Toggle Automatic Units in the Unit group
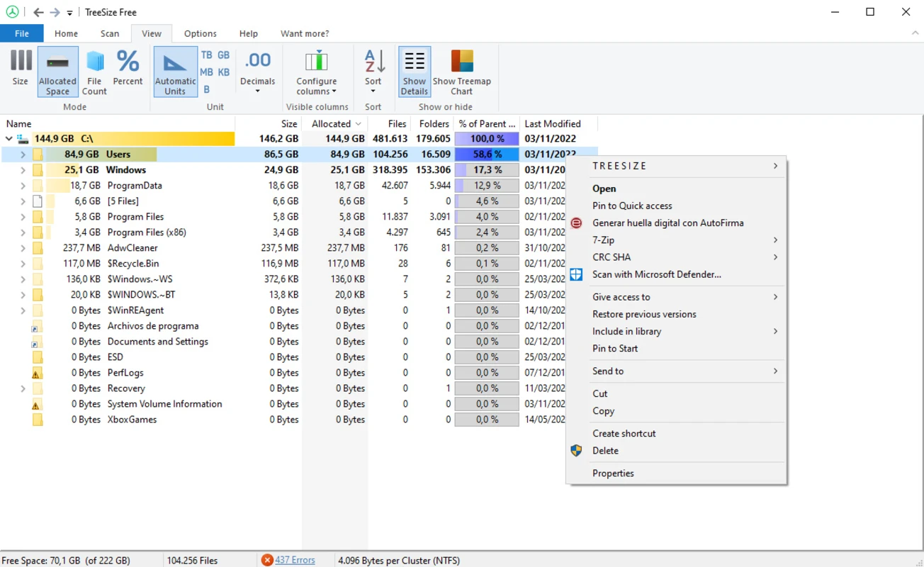This screenshot has height=567, width=924. click(174, 69)
